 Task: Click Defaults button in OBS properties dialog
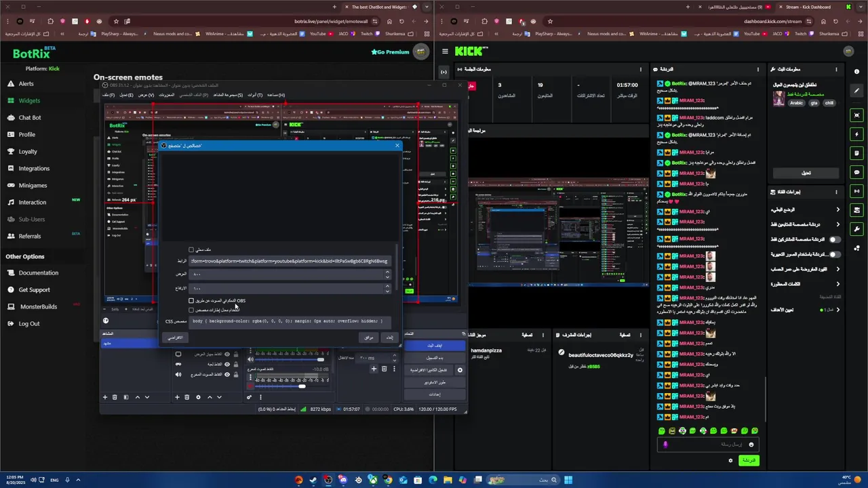pos(175,338)
